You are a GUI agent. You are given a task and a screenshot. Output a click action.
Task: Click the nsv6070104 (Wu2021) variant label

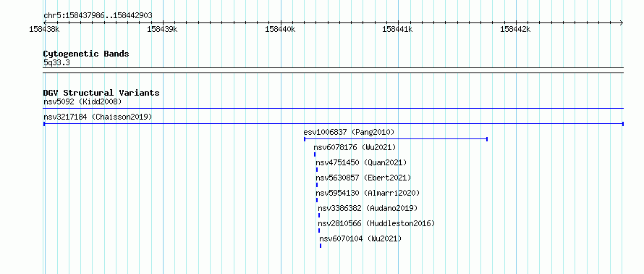[360, 238]
